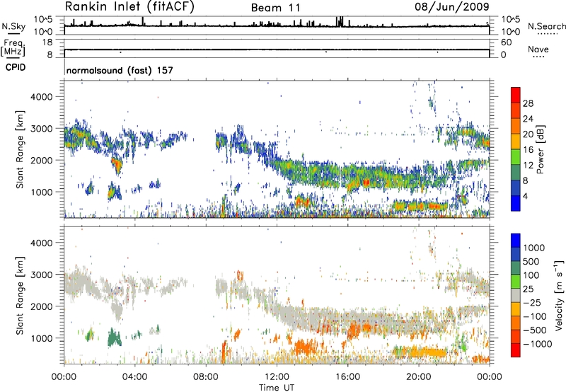This screenshot has height=392, width=566.
Task: Select the 'Time UT' axis label
Action: pos(277,388)
